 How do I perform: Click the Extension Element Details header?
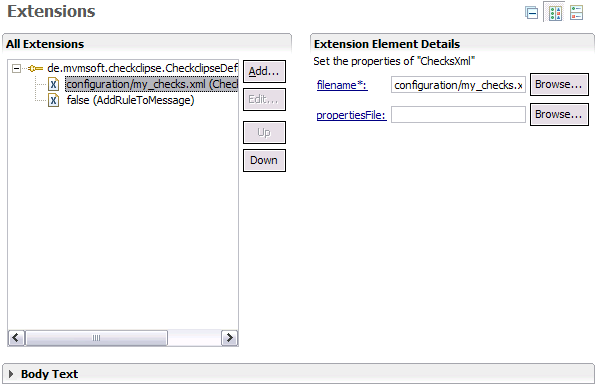(x=387, y=44)
